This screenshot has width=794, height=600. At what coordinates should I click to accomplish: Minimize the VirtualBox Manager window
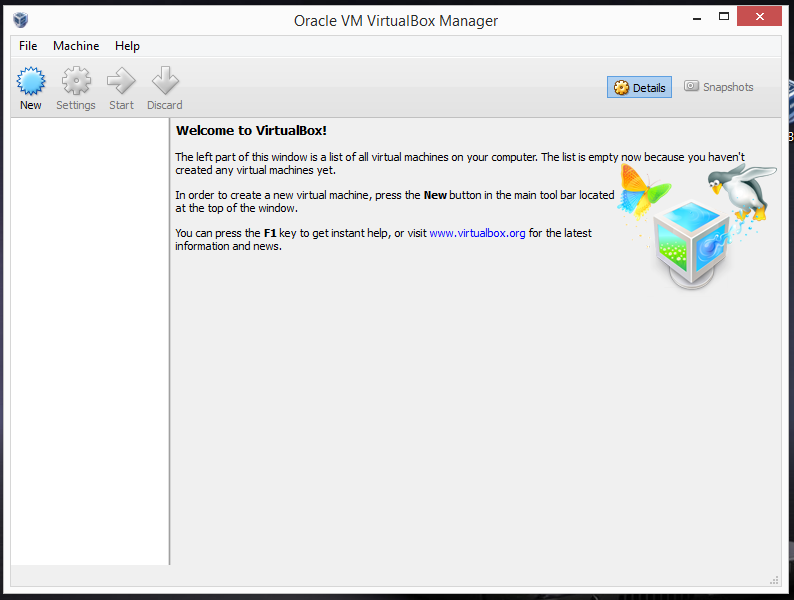[697, 17]
